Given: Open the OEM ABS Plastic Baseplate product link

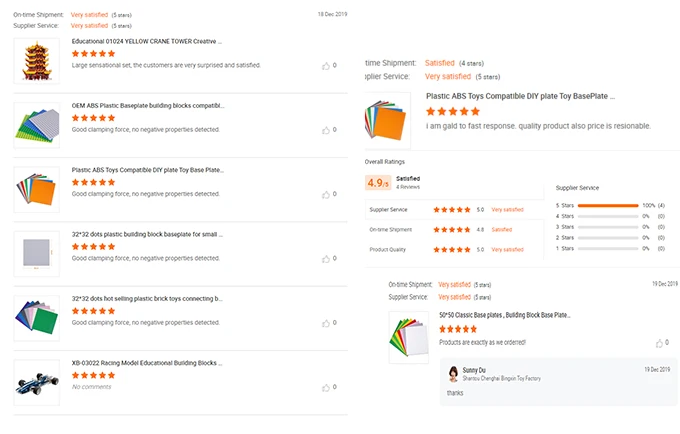Looking at the screenshot, I should click(148, 105).
